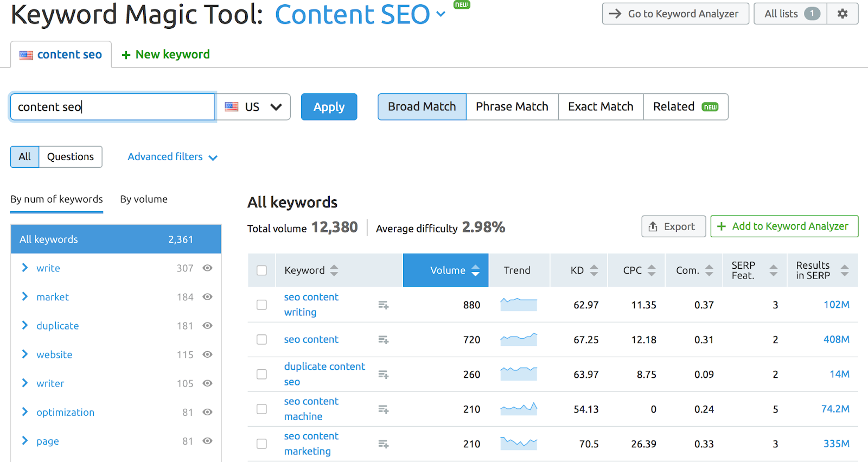Toggle visibility eye for writer group
The height and width of the screenshot is (462, 868).
[207, 383]
